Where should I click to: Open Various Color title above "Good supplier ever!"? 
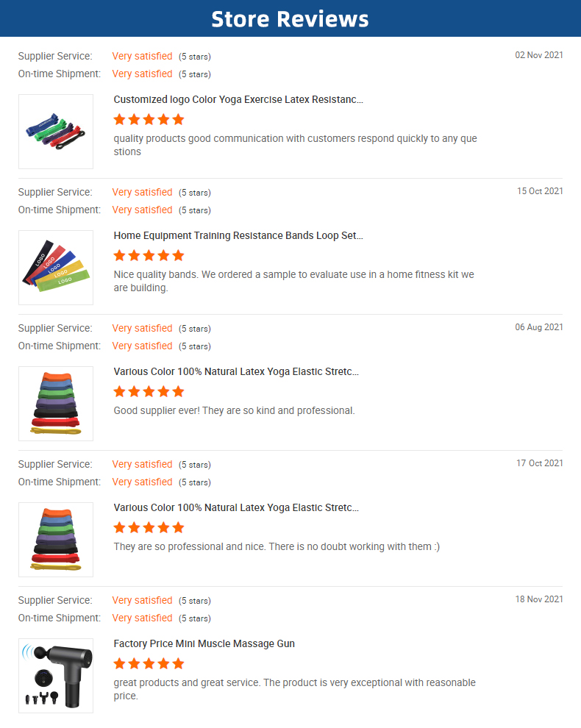(x=236, y=371)
